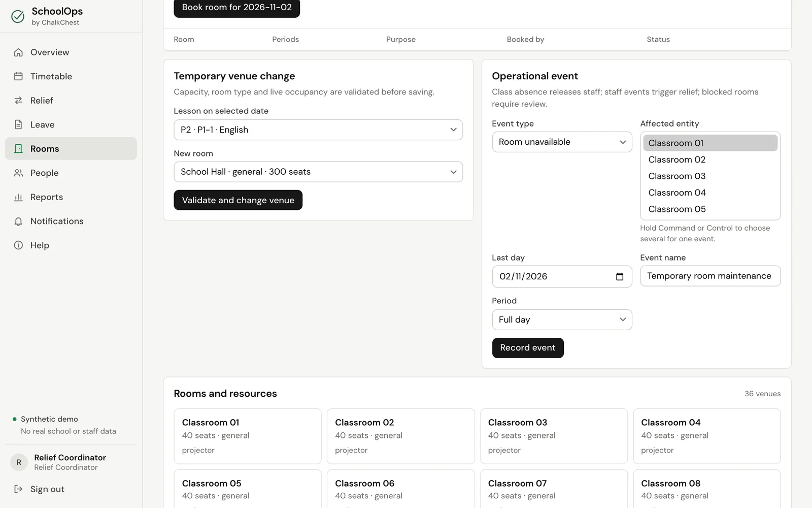Viewport: 812px width, 508px height.
Task: Pick Classroom 04 in Affected entity list
Action: [x=710, y=193]
